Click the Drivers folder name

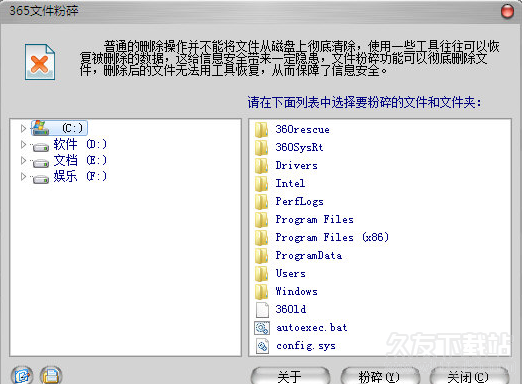(x=296, y=165)
